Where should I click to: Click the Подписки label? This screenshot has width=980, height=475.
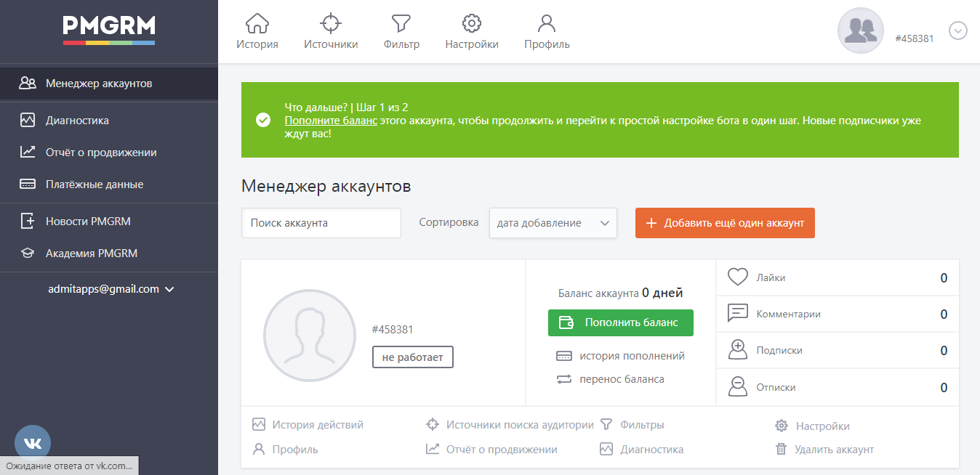(x=779, y=350)
